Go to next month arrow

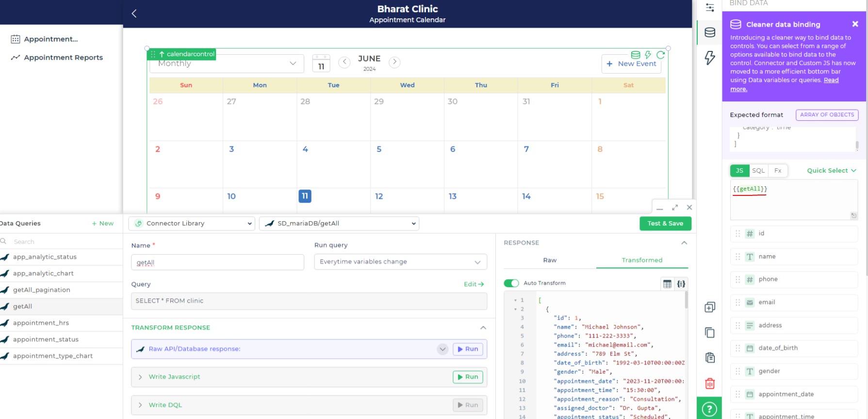click(x=395, y=62)
